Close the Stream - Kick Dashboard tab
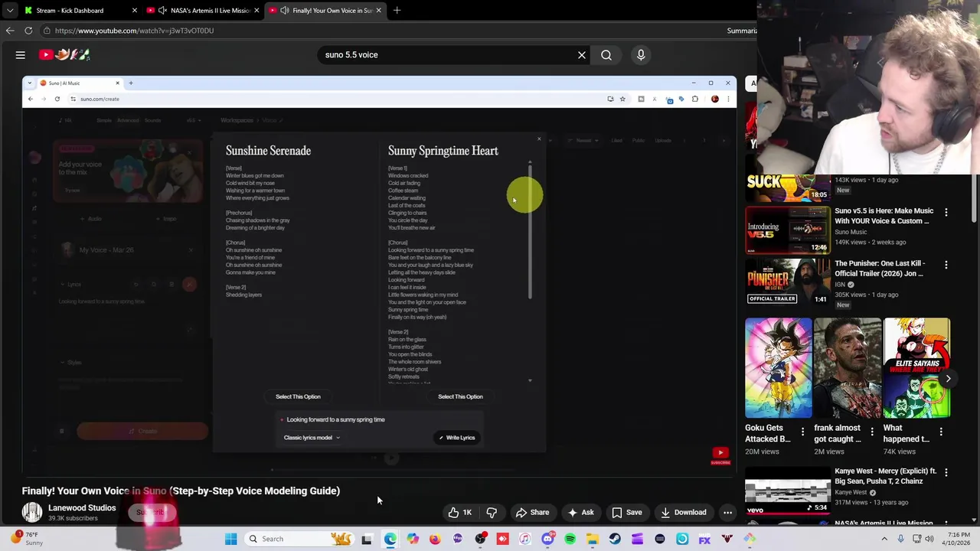This screenshot has width=980, height=551. [x=135, y=11]
